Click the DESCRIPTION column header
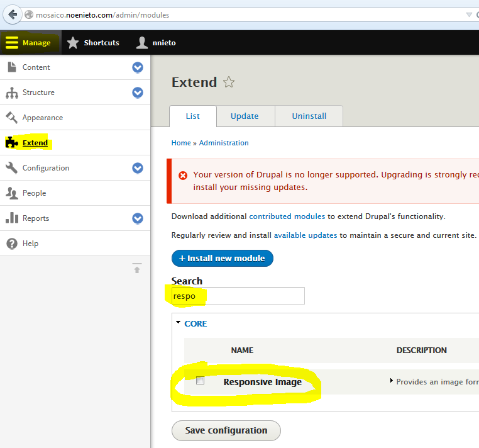Viewport: 479px width, 448px height. 422,350
